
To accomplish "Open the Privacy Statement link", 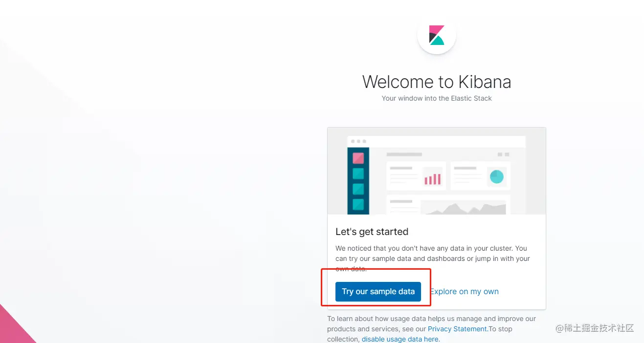I will (x=457, y=329).
